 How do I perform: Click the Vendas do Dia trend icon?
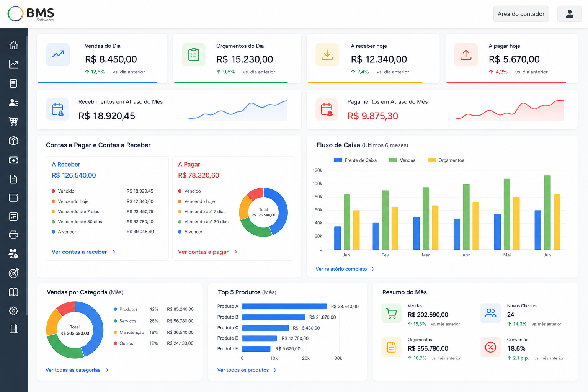(x=58, y=55)
